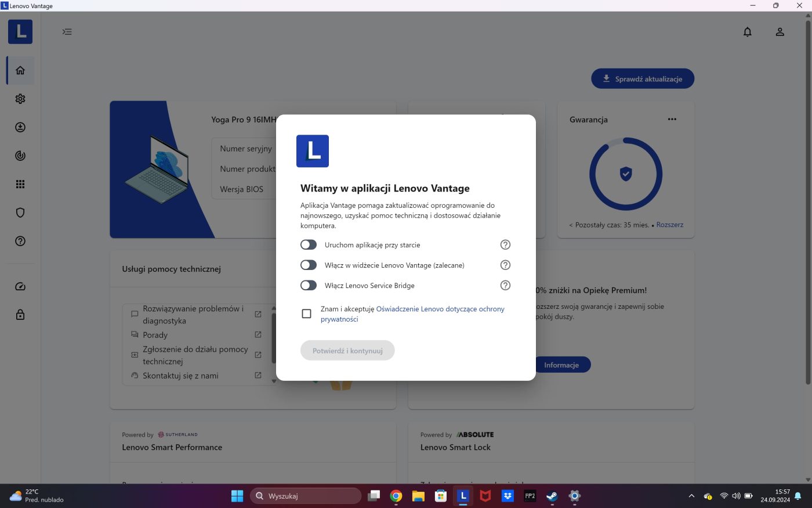Viewport: 812px width, 508px height.
Task: Open the Windows Start menu
Action: (x=237, y=496)
